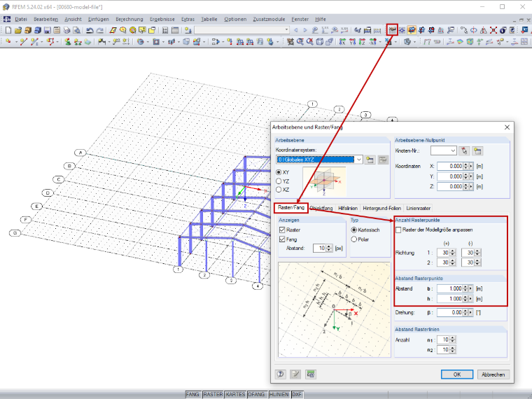Viewport: 532px width, 399px height.
Task: Open the Zusatzmodule menu
Action: tap(269, 20)
